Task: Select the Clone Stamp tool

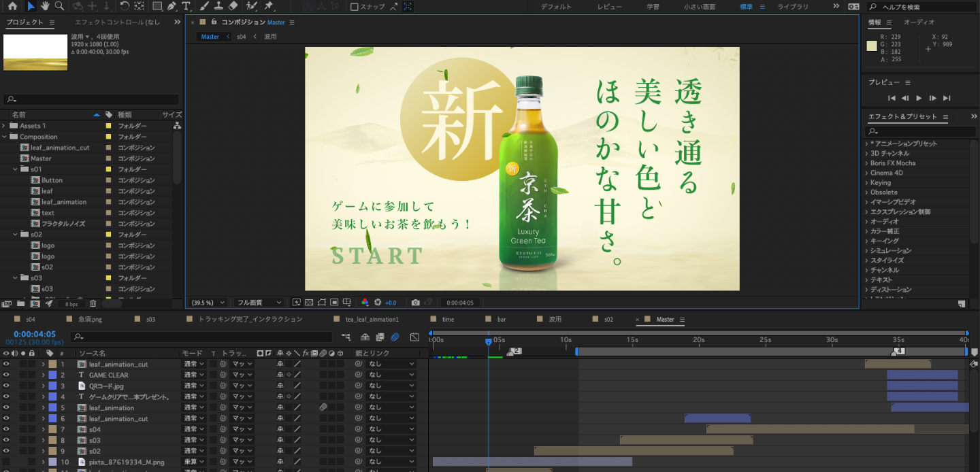Action: coord(218,6)
